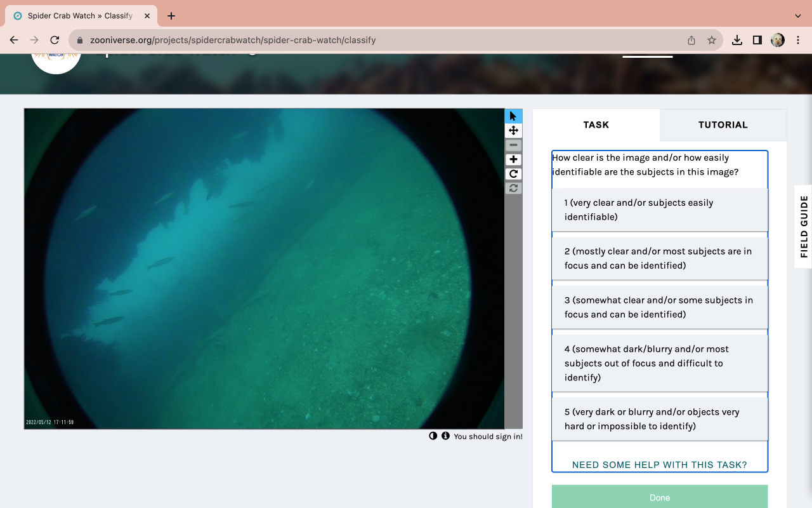
Task: Toggle the invert colors icon
Action: coord(433,436)
